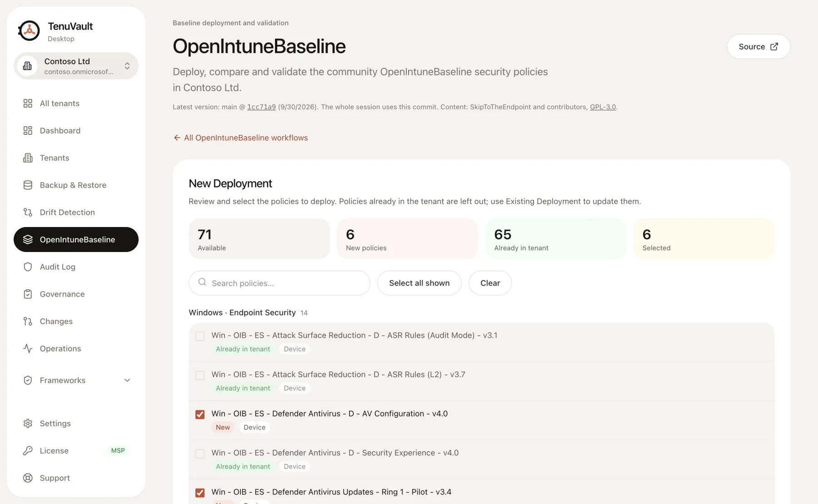Click the Changes pull-request icon
Viewport: 818px width, 504px height.
[28, 321]
